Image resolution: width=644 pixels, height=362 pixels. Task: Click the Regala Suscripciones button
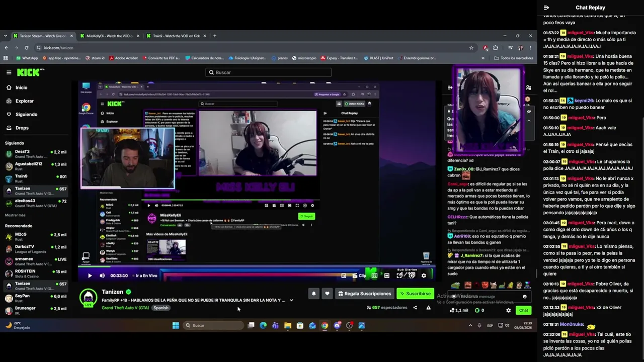(364, 294)
